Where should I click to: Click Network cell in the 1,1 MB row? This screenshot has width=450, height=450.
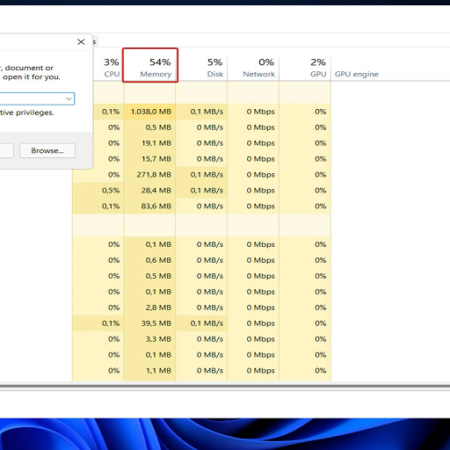253,370
